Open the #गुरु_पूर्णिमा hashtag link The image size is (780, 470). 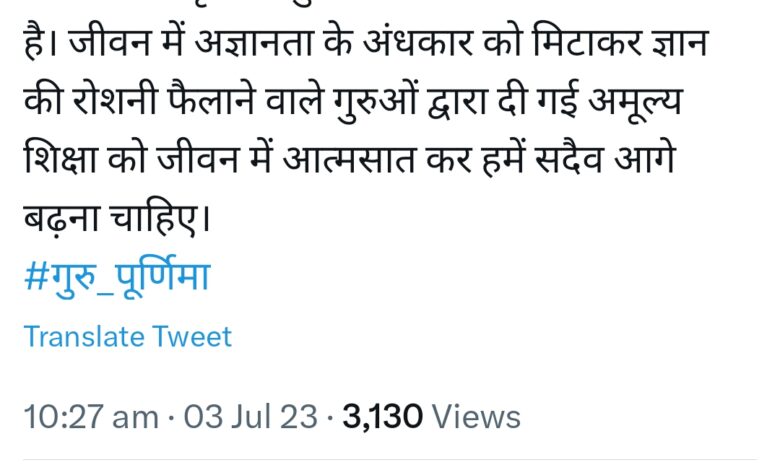pos(117,276)
